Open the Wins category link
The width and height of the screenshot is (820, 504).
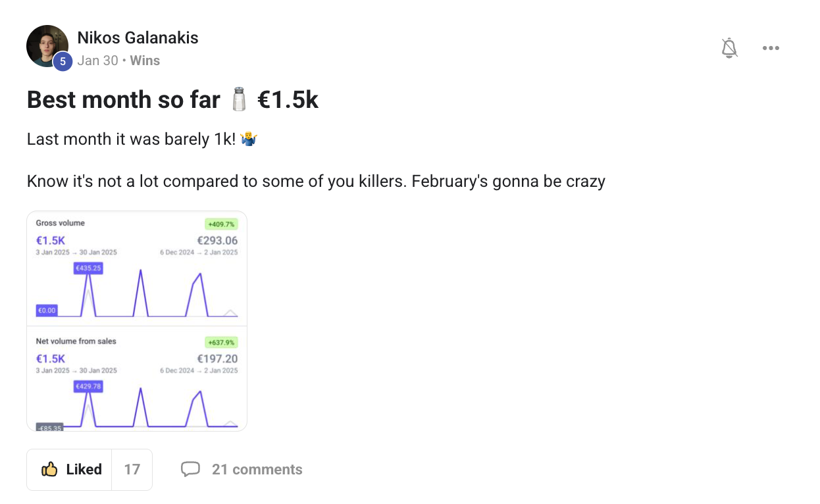coord(145,61)
